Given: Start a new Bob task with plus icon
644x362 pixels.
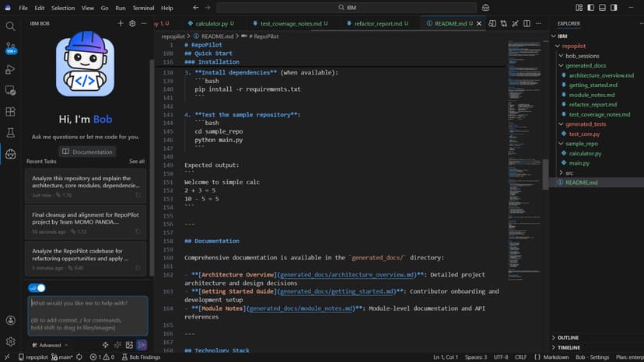Looking at the screenshot, I should (121, 23).
